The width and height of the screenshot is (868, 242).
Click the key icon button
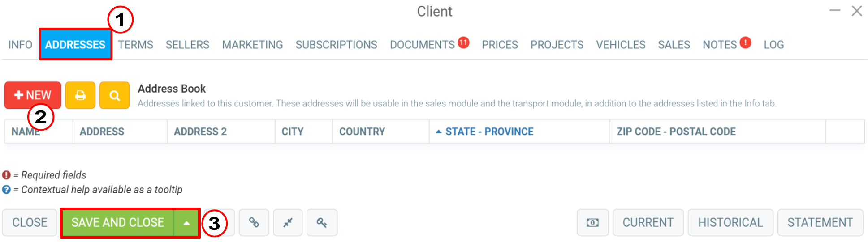pyautogui.click(x=322, y=222)
